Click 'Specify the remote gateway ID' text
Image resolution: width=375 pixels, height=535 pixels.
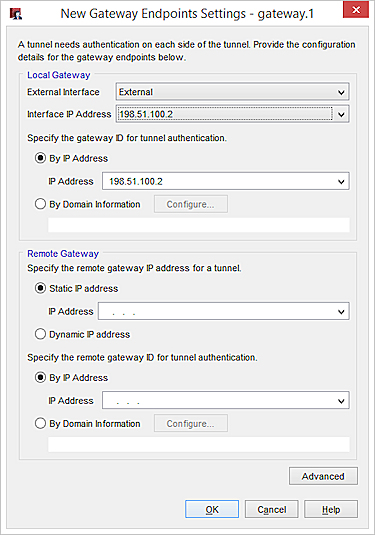[x=142, y=358]
